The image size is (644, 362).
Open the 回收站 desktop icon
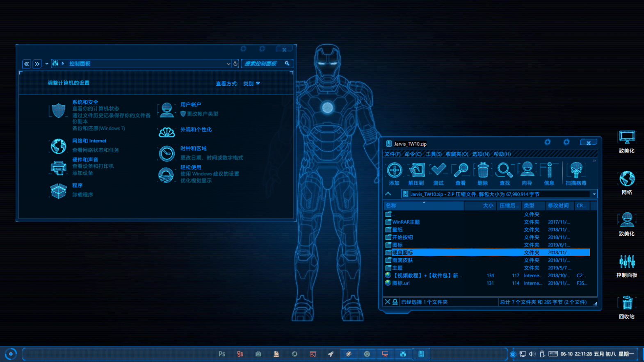[627, 307]
